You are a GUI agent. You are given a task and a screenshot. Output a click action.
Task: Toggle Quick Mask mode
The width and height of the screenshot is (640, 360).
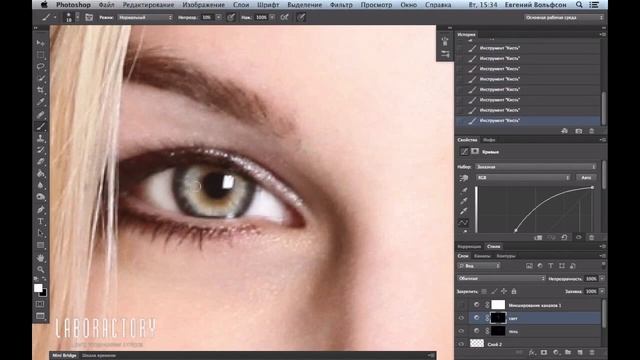(x=40, y=304)
